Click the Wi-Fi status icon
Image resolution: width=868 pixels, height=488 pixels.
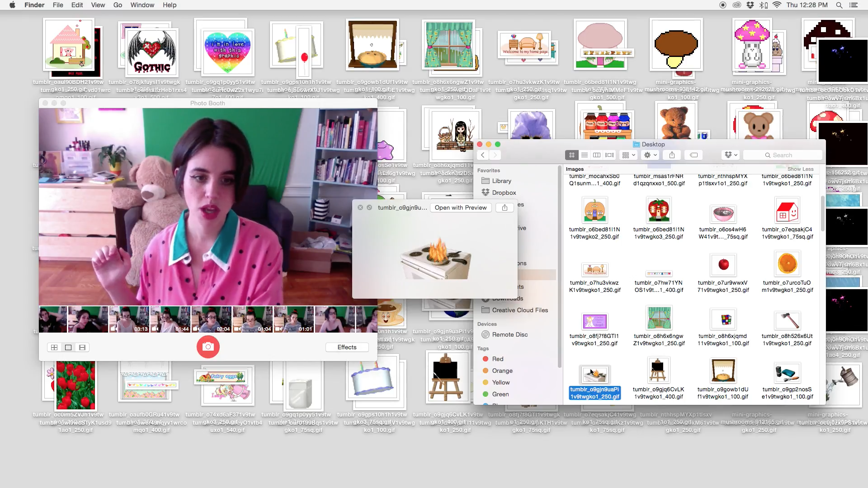pyautogui.click(x=777, y=5)
